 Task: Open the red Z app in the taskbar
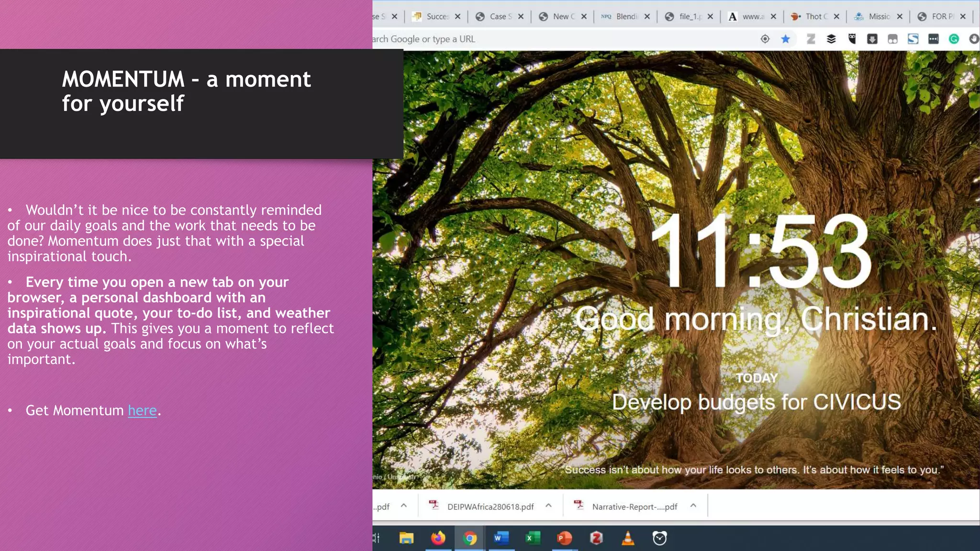(x=596, y=538)
